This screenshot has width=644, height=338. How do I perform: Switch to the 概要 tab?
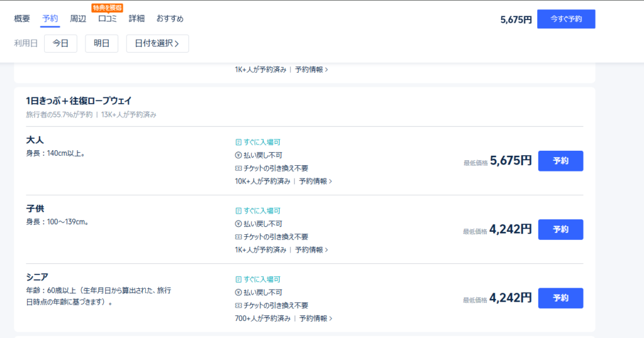click(22, 19)
